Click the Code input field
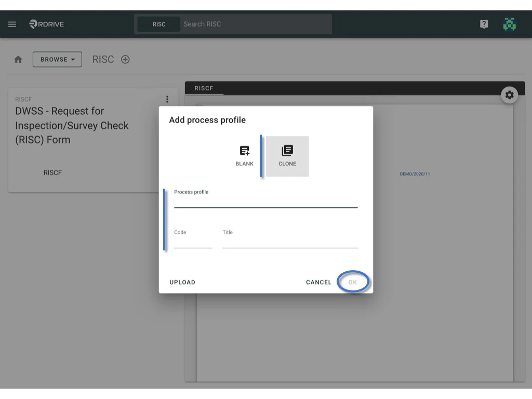 193,245
